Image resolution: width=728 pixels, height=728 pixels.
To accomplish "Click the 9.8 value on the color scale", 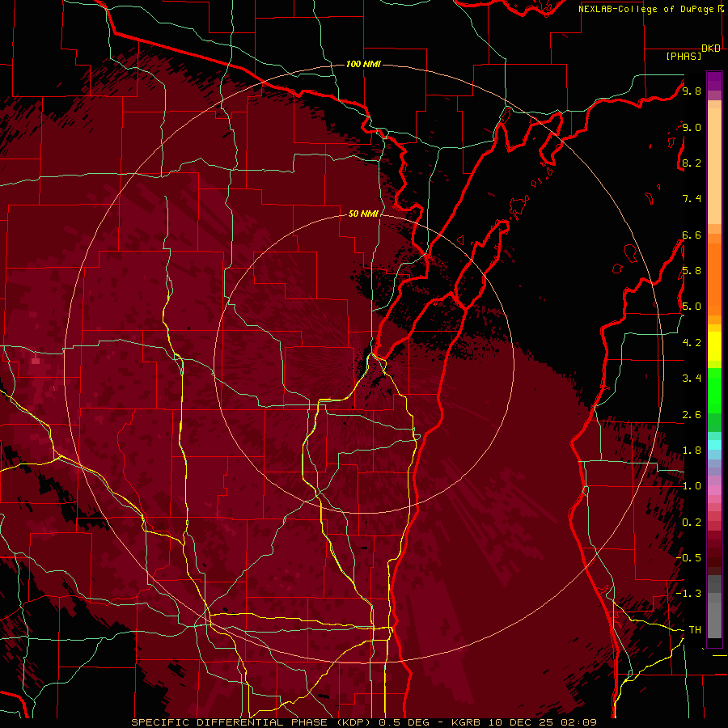I will [692, 91].
